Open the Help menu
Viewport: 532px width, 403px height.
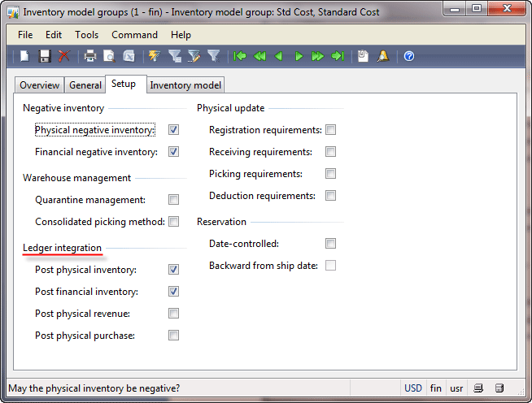(181, 35)
